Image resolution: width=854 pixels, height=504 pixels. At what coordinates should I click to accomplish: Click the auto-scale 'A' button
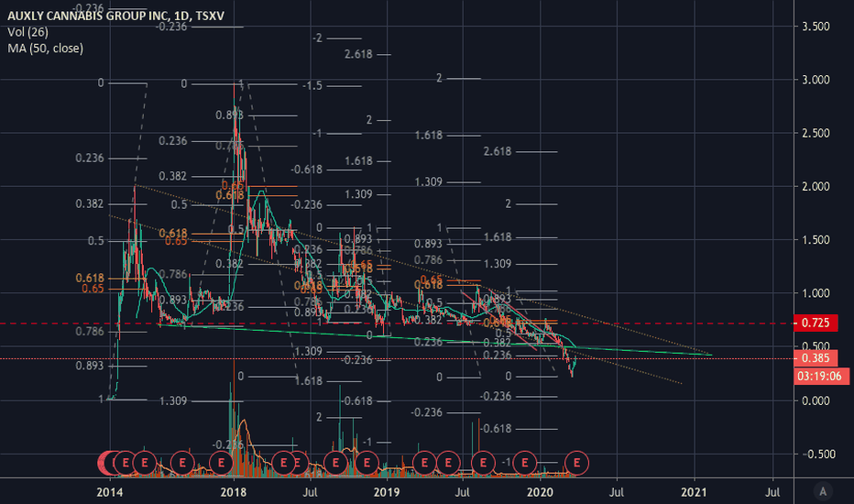[x=823, y=491]
